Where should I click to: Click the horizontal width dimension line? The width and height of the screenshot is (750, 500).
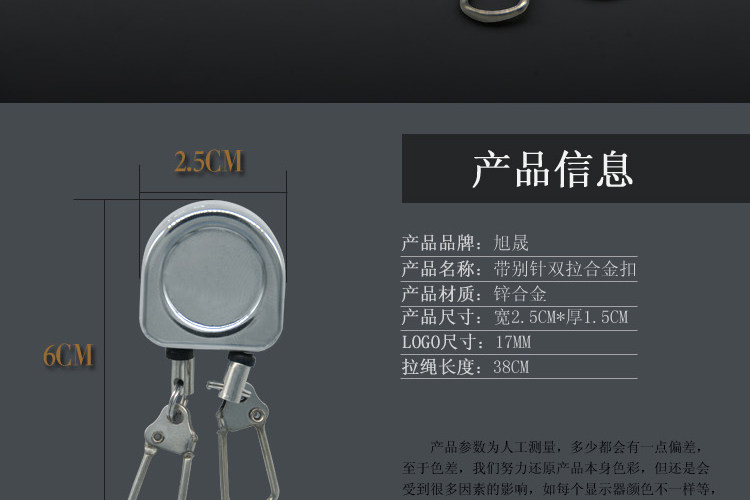pyautogui.click(x=213, y=193)
